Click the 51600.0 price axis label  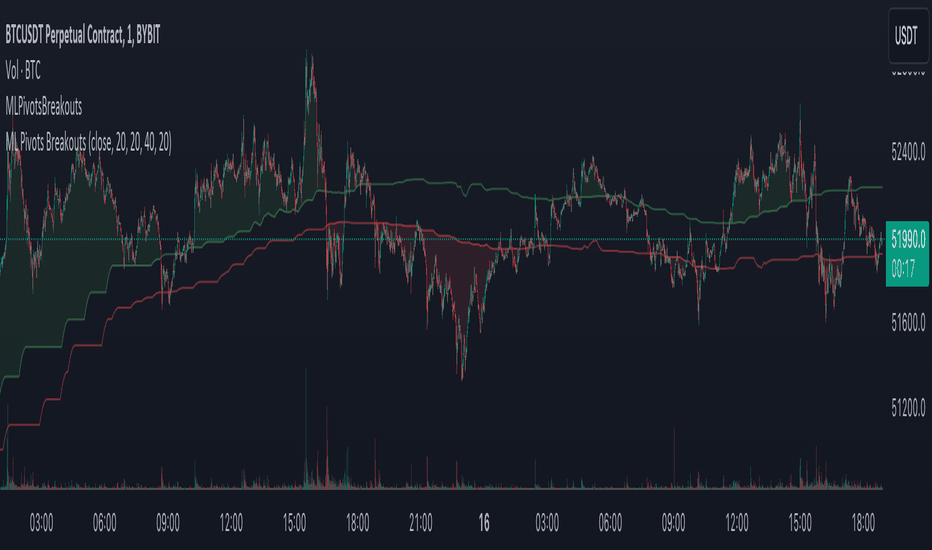pyautogui.click(x=908, y=323)
